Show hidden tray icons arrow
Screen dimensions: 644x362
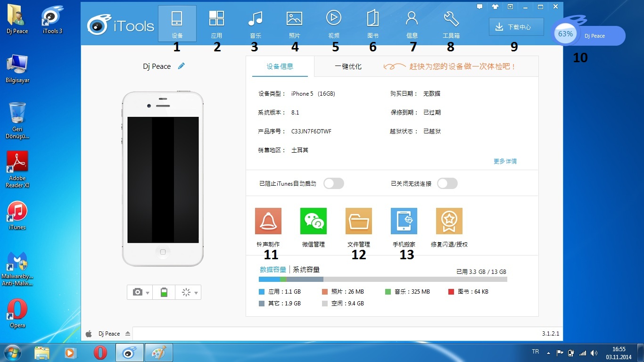coord(548,353)
